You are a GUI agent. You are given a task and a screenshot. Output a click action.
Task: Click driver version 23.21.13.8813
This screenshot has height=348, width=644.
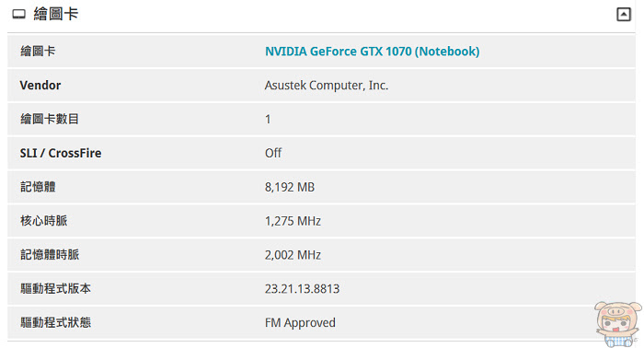[x=303, y=289]
